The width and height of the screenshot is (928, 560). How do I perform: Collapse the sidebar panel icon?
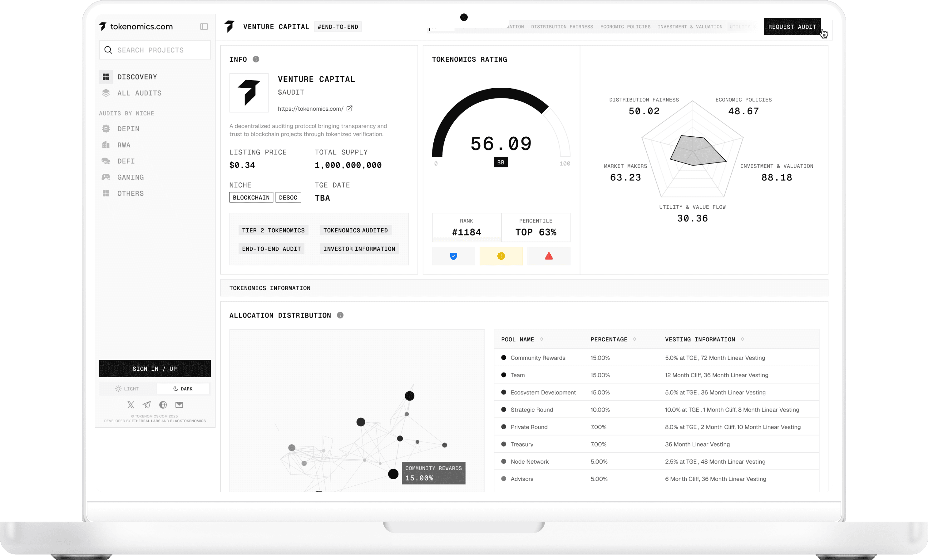coord(204,26)
